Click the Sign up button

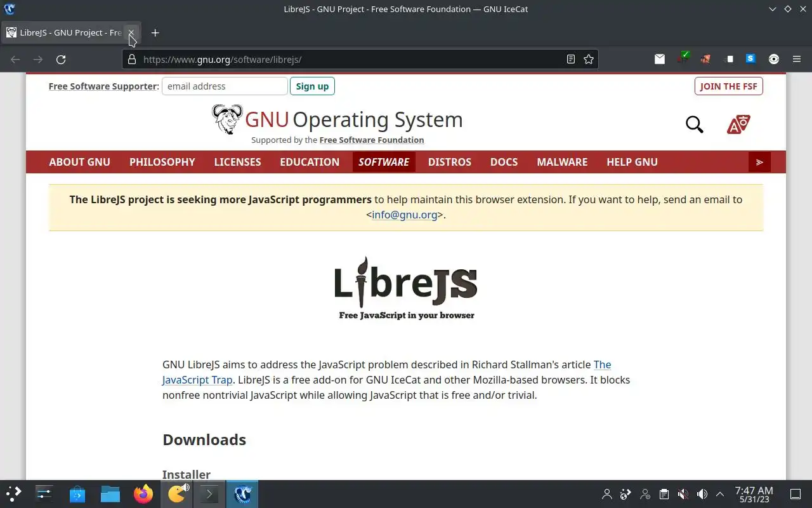click(312, 86)
